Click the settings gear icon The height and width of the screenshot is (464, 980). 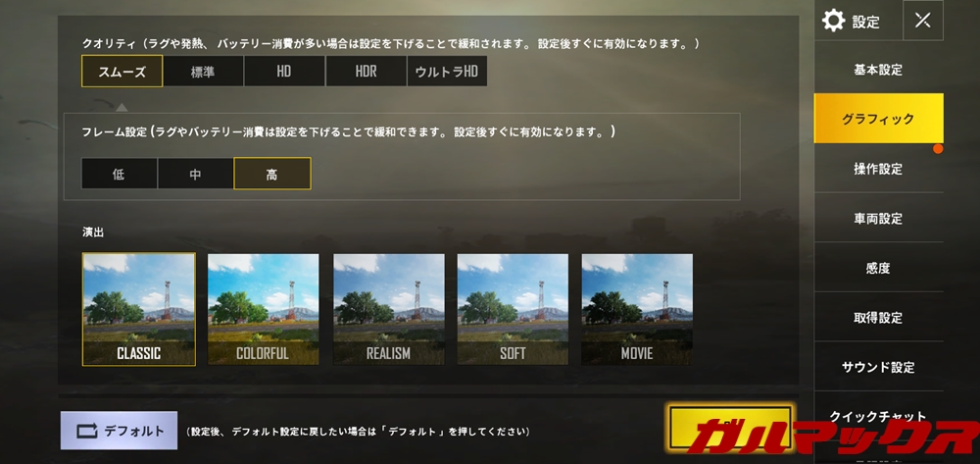[x=833, y=22]
